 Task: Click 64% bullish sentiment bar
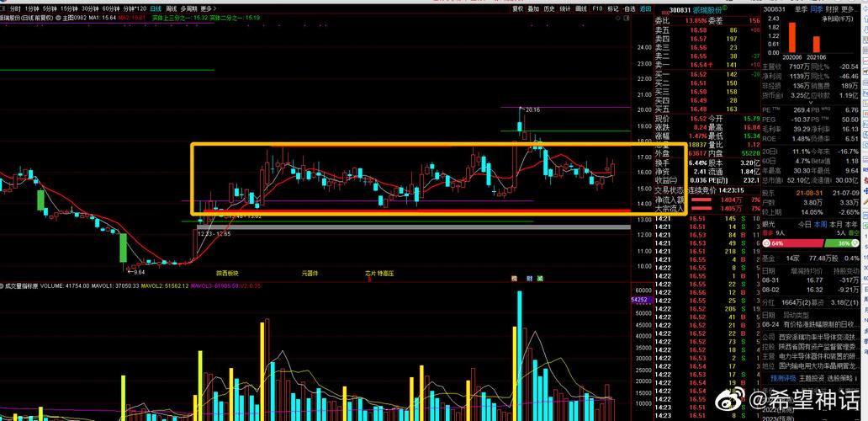tap(792, 243)
